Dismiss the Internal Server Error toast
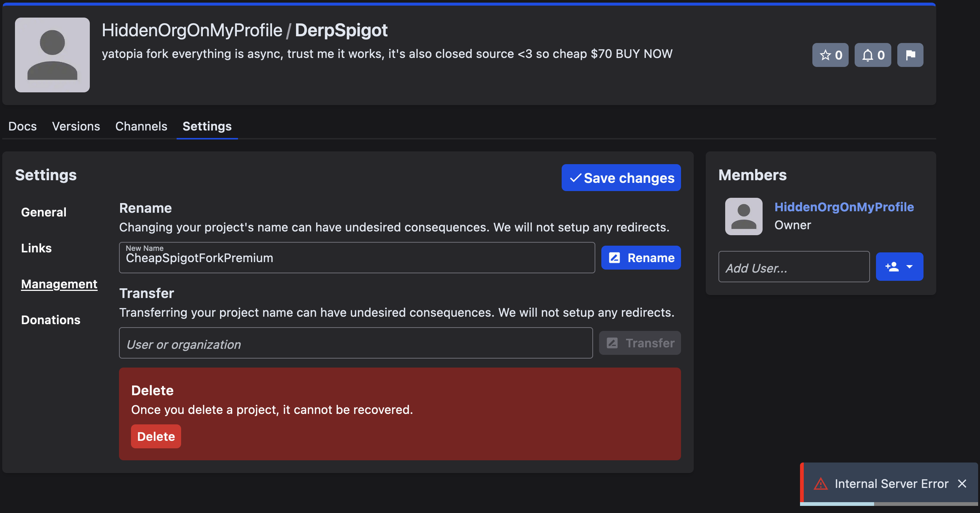The image size is (980, 513). tap(962, 483)
